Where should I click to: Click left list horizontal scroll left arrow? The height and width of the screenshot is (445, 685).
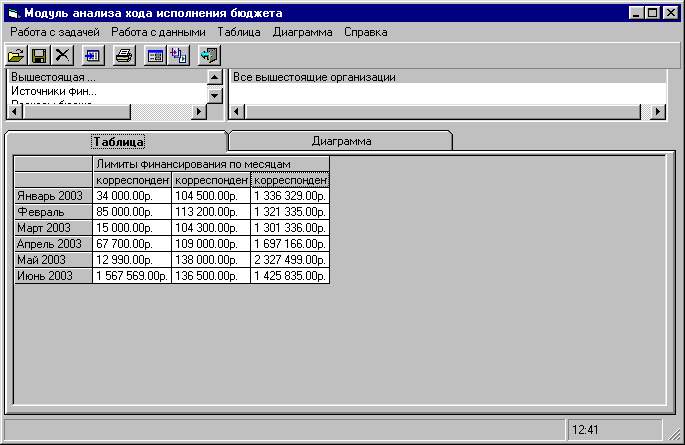pos(15,112)
